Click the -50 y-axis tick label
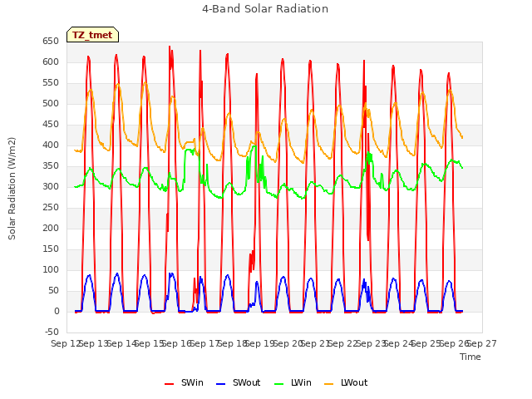This screenshot has height=399, width=532. coord(52,332)
